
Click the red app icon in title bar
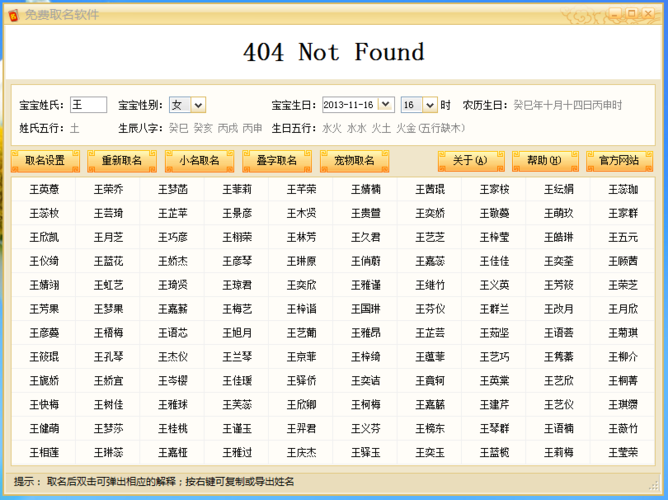(13, 16)
